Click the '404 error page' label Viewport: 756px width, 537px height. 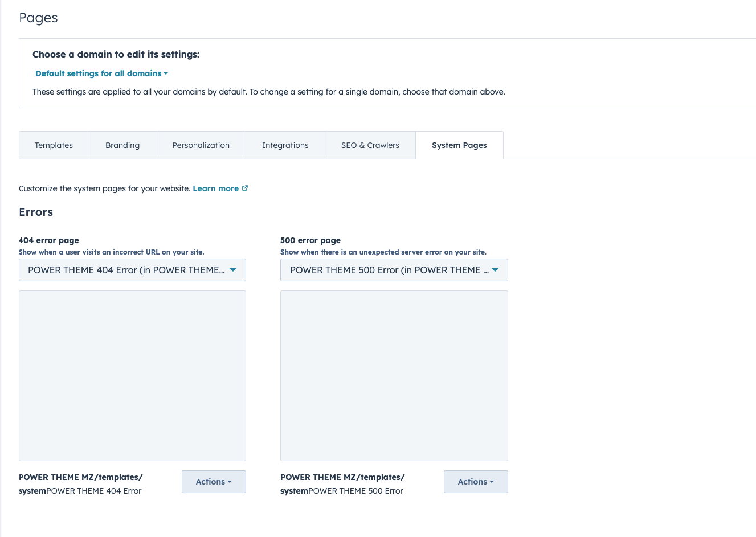point(49,240)
